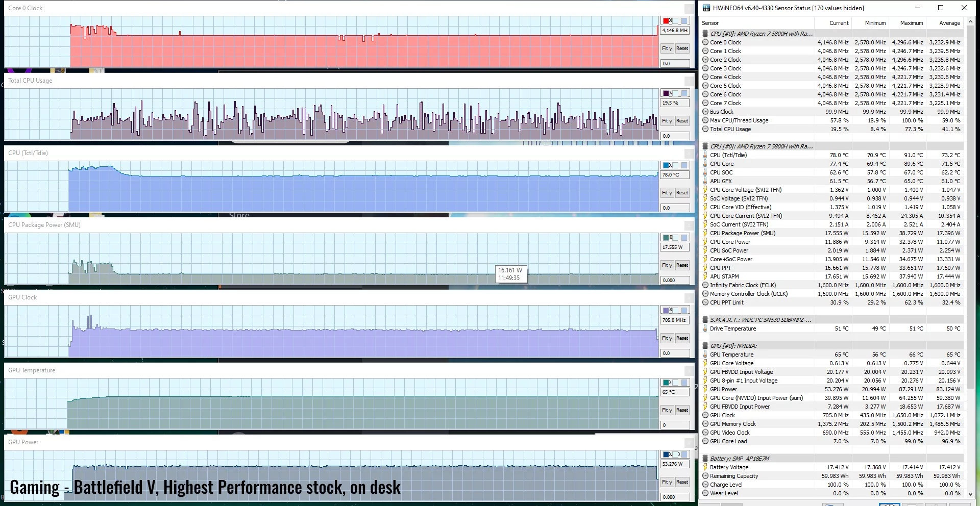980x506 pixels.
Task: Click the thermometer icon next to CPU (Tctl/Tdie)
Action: tap(706, 155)
